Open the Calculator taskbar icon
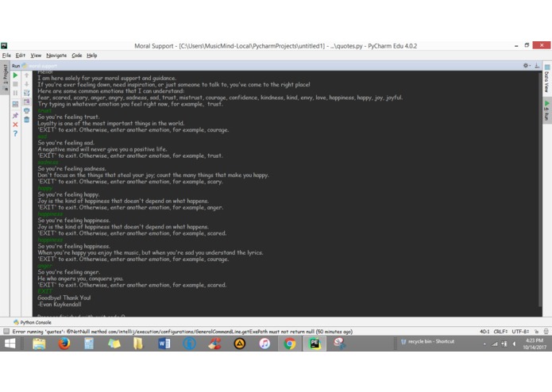This screenshot has width=552, height=392. [x=89, y=343]
